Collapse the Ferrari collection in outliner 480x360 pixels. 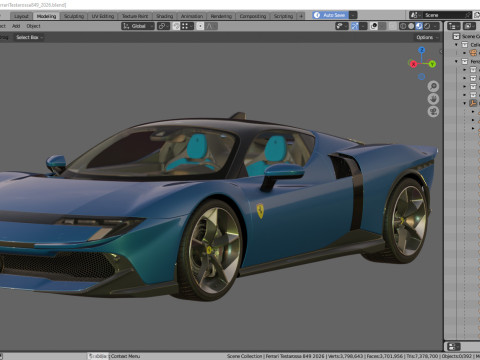456,61
